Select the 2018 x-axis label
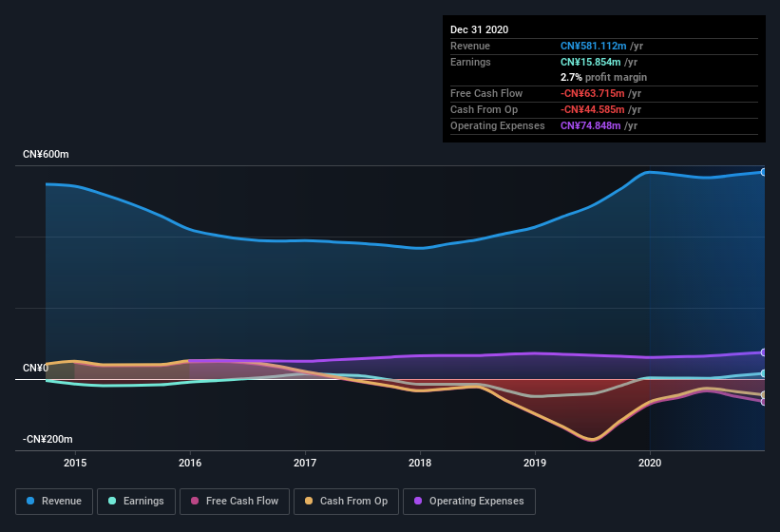780x532 pixels. tap(420, 463)
